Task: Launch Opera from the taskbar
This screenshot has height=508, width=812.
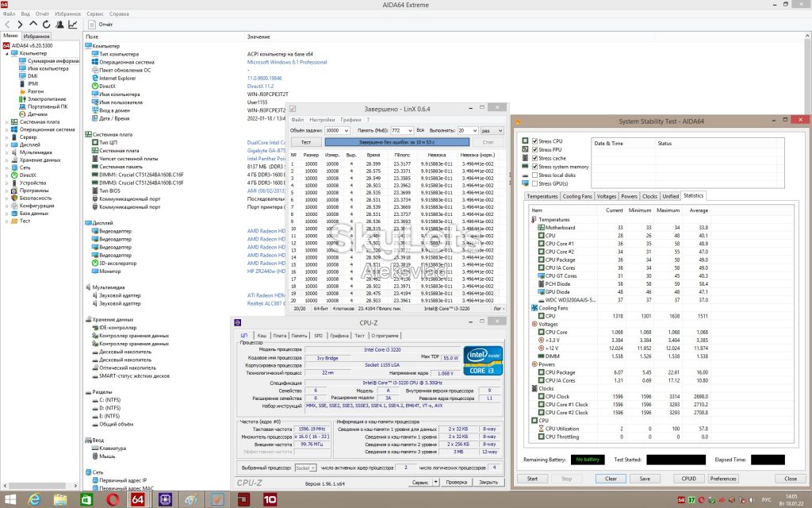Action: click(113, 500)
